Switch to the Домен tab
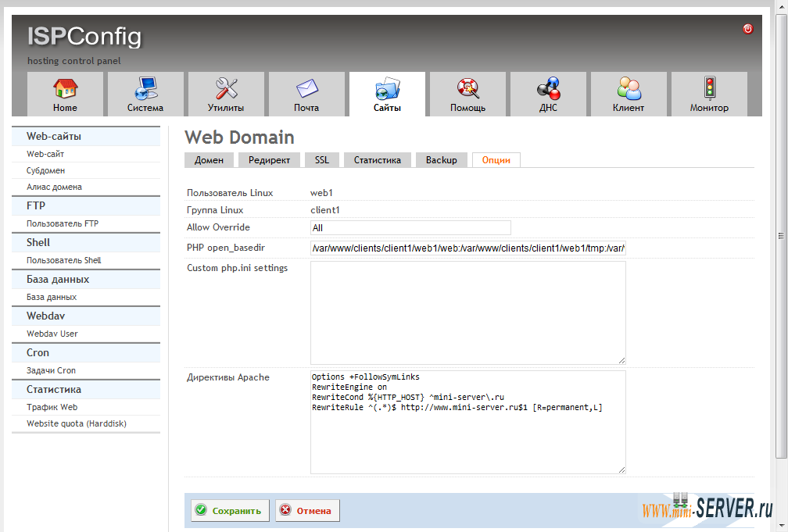The width and height of the screenshot is (788, 532). (209, 159)
